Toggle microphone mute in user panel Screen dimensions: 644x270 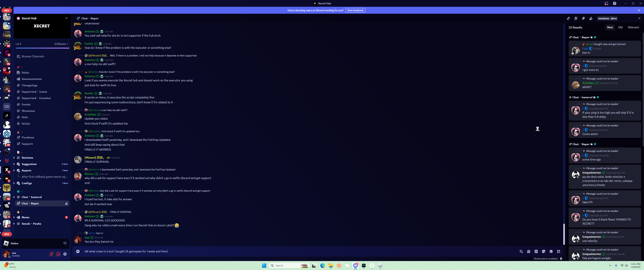51,254
